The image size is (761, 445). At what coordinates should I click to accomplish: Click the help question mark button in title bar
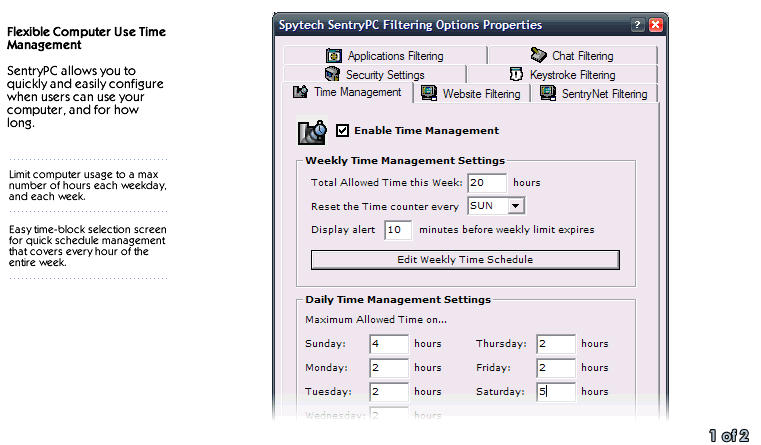[637, 24]
